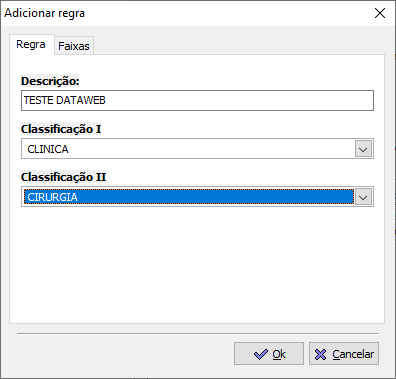Close the Adicionar regra dialog window

(380, 13)
